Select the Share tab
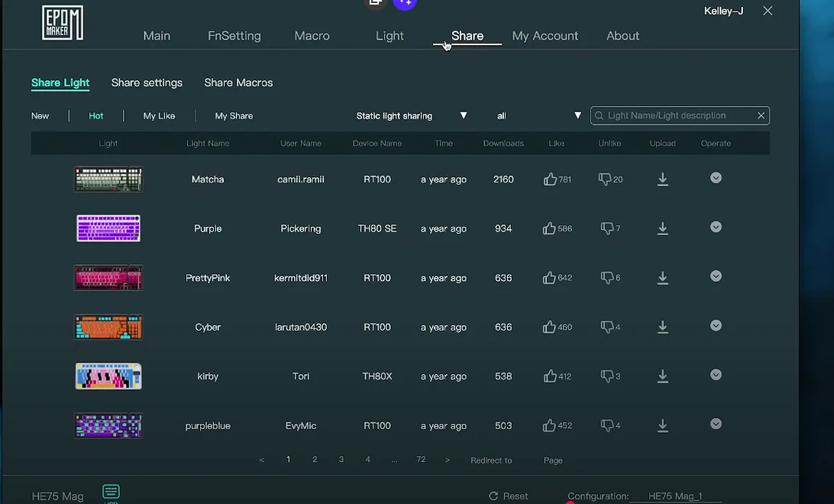 (467, 36)
